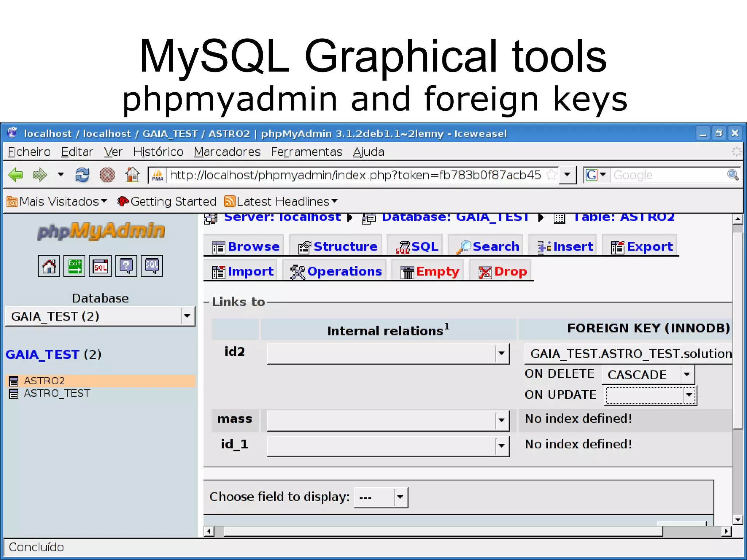Stop loading with the red stop icon
Screen dimensions: 747x560
pyautogui.click(x=107, y=175)
